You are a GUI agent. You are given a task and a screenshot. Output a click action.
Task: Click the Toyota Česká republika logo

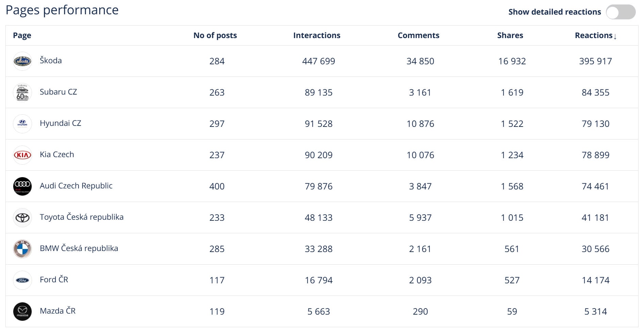pyautogui.click(x=22, y=218)
